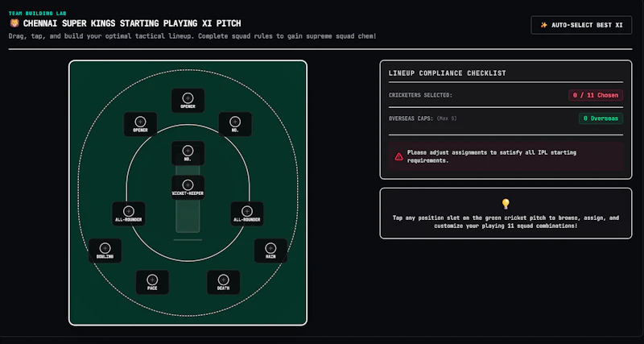The height and width of the screenshot is (344, 644).
Task: Click the 'Lineup Compliance Checklist' heading
Action: (x=448, y=73)
